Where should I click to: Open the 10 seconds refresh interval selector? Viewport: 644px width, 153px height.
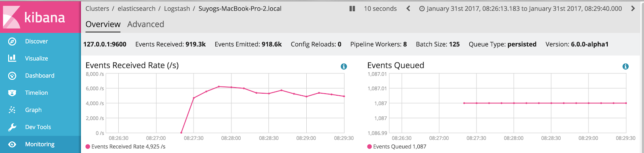pos(380,8)
